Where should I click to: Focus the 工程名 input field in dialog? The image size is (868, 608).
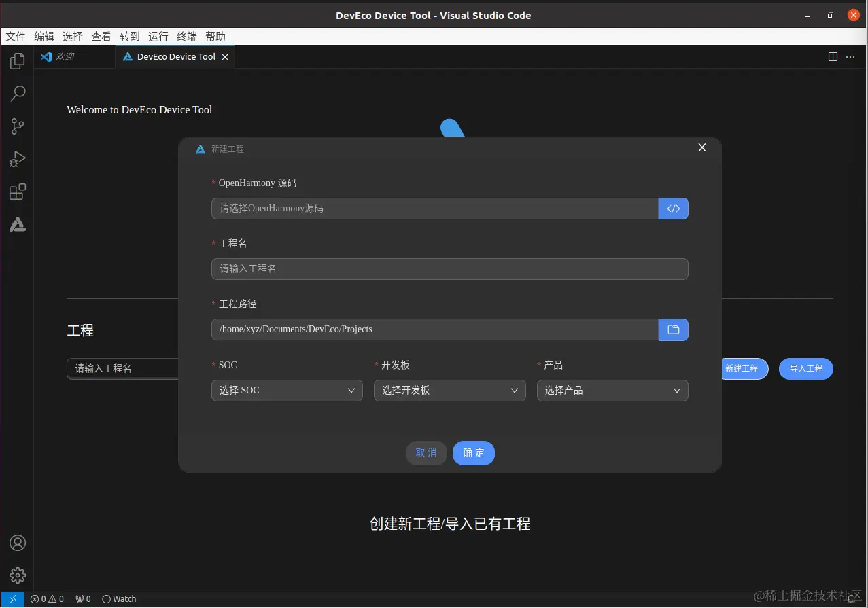pos(450,269)
